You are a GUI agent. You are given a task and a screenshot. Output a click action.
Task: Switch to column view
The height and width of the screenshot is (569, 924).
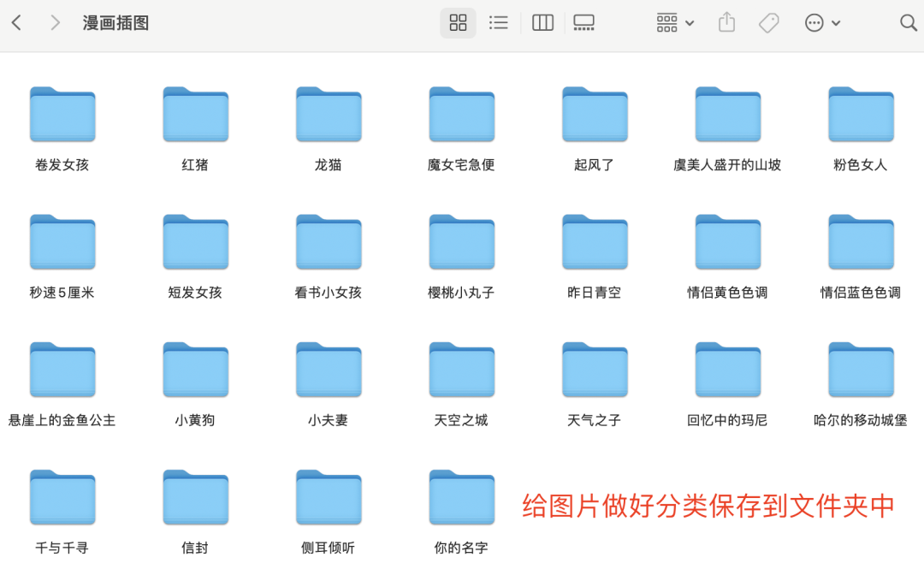[542, 23]
